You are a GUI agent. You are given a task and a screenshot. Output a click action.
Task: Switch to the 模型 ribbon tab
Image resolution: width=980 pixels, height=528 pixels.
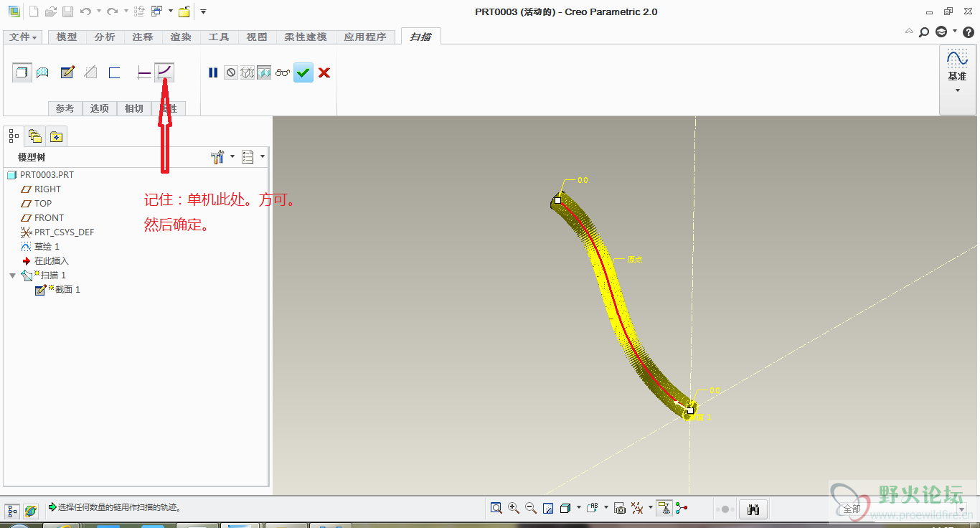(x=67, y=37)
